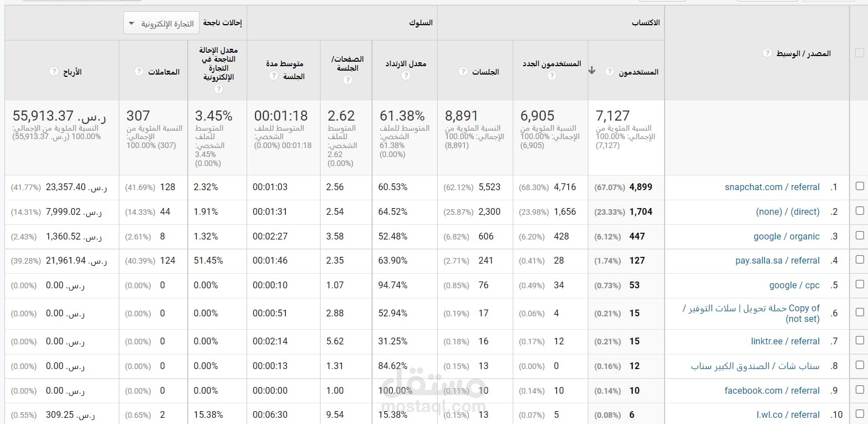This screenshot has width=868, height=424.
Task: Open the snapchat.com / referral source link
Action: click(x=772, y=187)
